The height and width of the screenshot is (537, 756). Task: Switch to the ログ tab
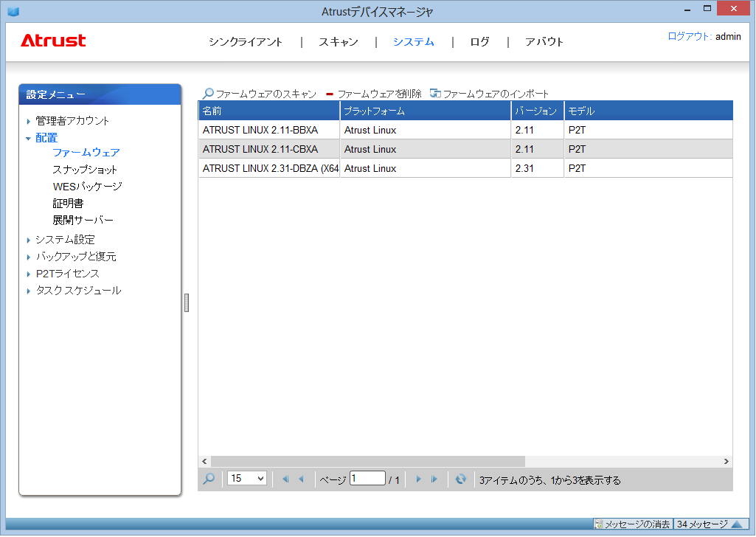[x=479, y=42]
